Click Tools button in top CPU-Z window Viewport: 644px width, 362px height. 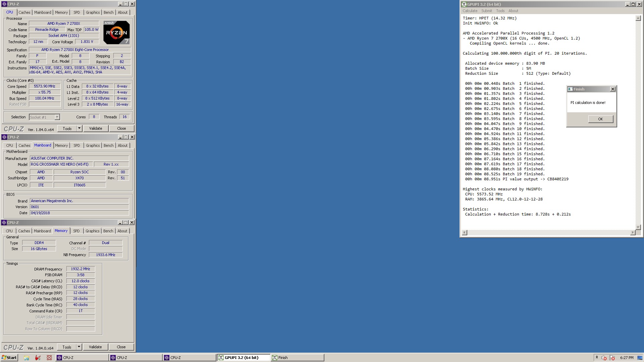67,128
